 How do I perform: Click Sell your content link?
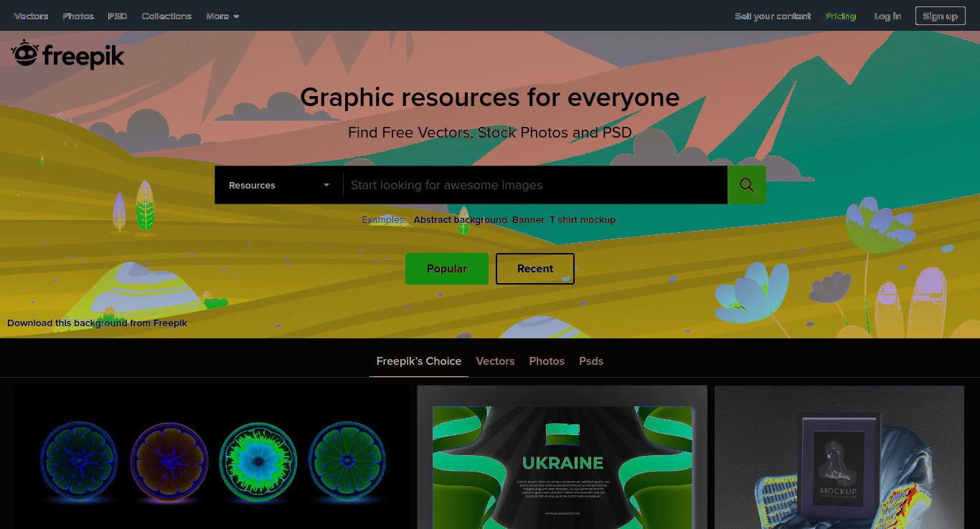(x=773, y=16)
